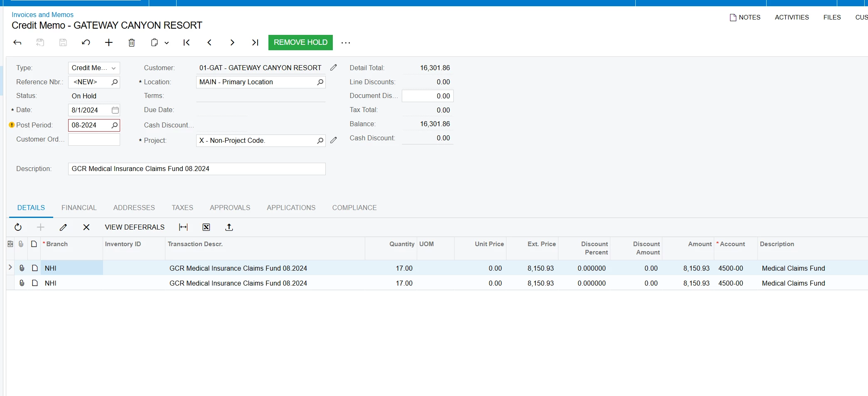Go to the first record

point(187,42)
